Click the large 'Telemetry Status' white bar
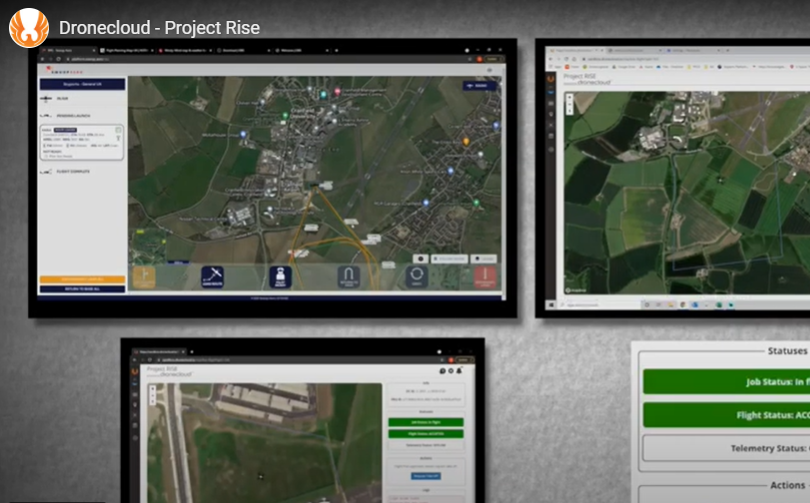 pyautogui.click(x=726, y=448)
